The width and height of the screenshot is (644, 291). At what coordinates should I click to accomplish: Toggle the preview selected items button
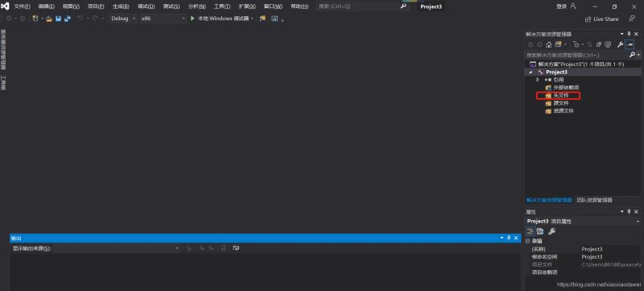click(630, 44)
